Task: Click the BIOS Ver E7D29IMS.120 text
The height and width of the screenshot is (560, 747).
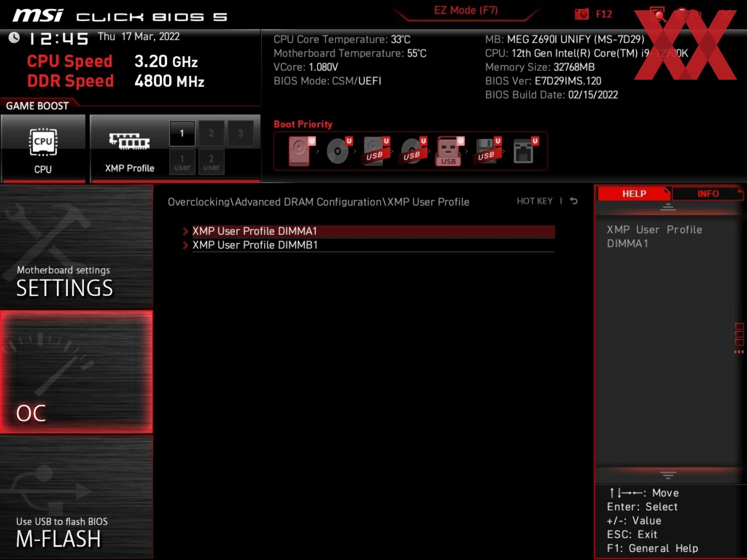Action: 543,81
